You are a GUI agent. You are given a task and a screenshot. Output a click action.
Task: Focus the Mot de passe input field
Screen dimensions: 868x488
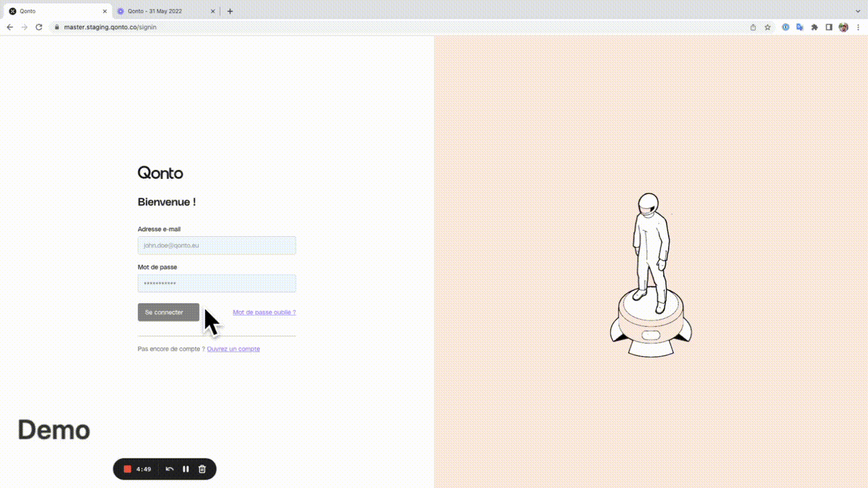pyautogui.click(x=216, y=283)
